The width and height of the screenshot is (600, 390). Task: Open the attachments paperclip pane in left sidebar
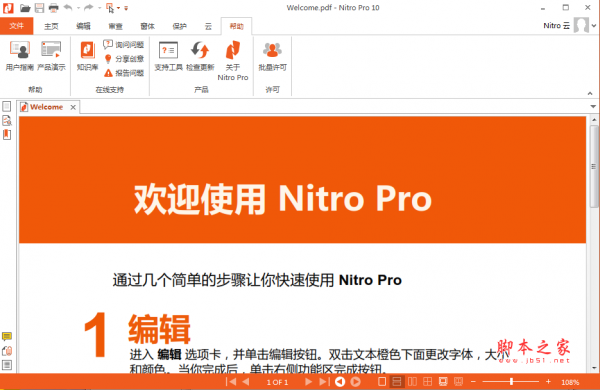click(x=7, y=351)
